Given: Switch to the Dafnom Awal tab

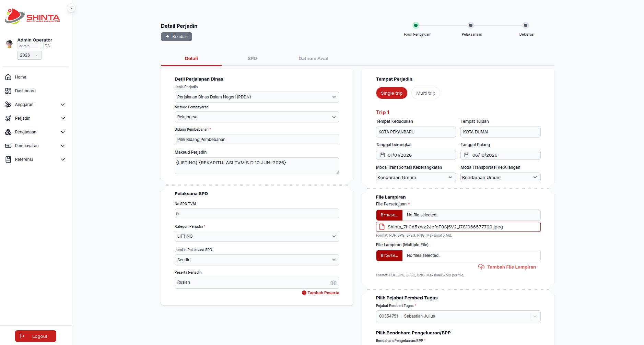Looking at the screenshot, I should (314, 59).
